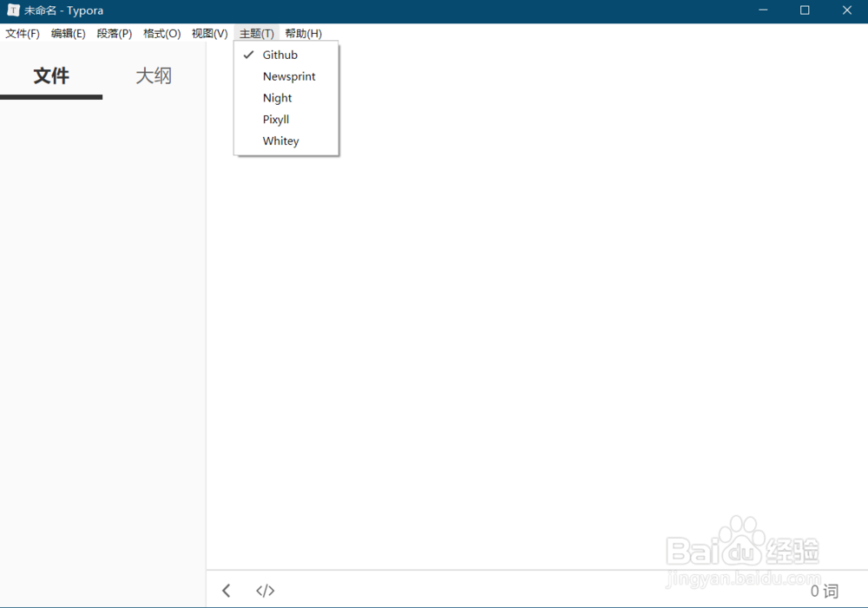
Task: Switch to the Newsprint theme
Action: (x=286, y=76)
